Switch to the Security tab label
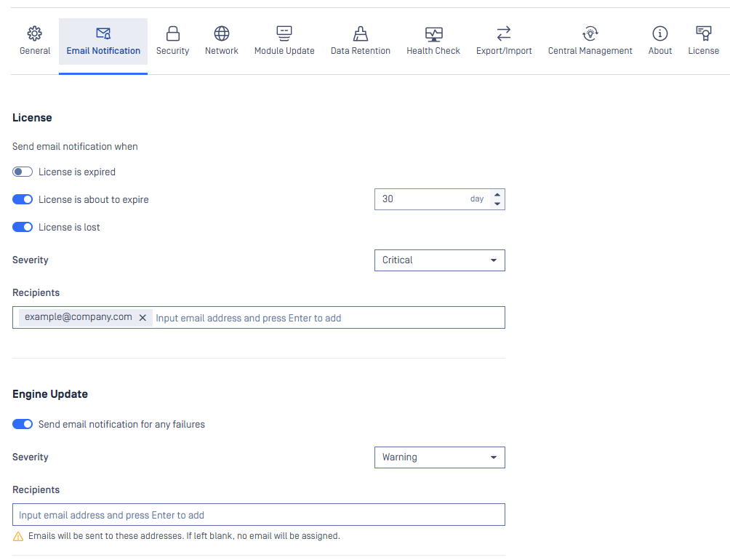Screen dimensions: 730x560 [x=173, y=51]
